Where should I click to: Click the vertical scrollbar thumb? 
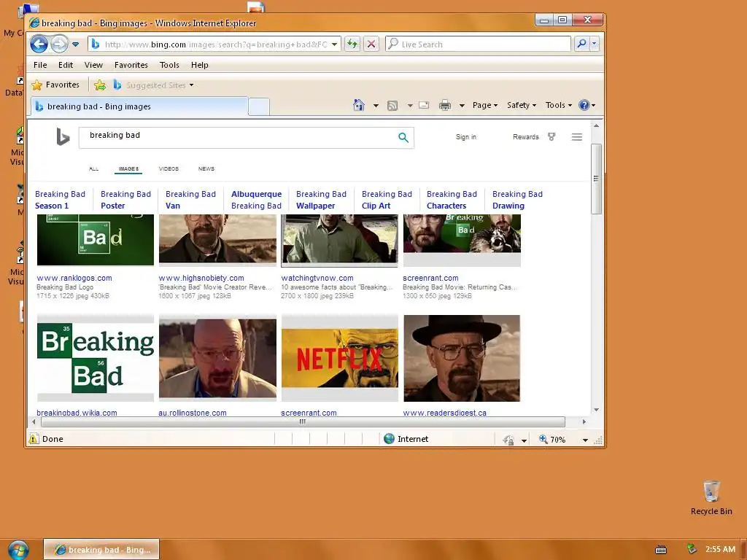point(596,179)
